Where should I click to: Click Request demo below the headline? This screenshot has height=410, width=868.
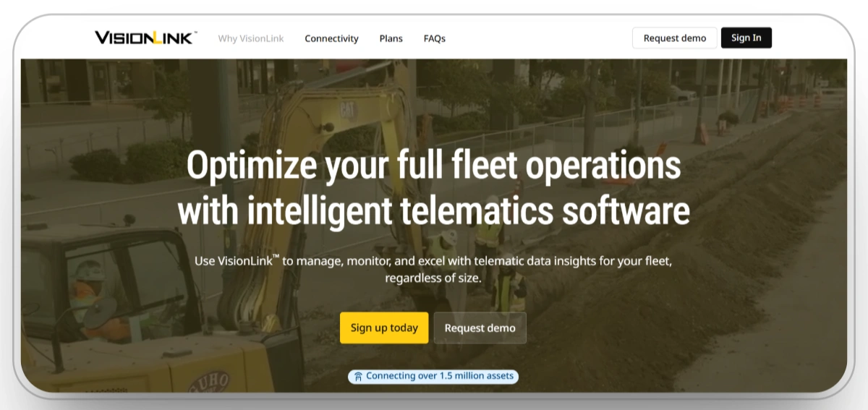(x=480, y=328)
